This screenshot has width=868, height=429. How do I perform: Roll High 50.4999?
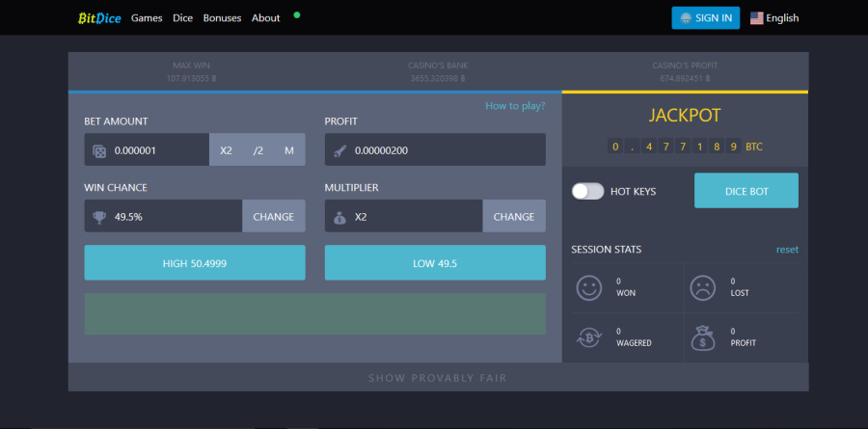(x=195, y=263)
